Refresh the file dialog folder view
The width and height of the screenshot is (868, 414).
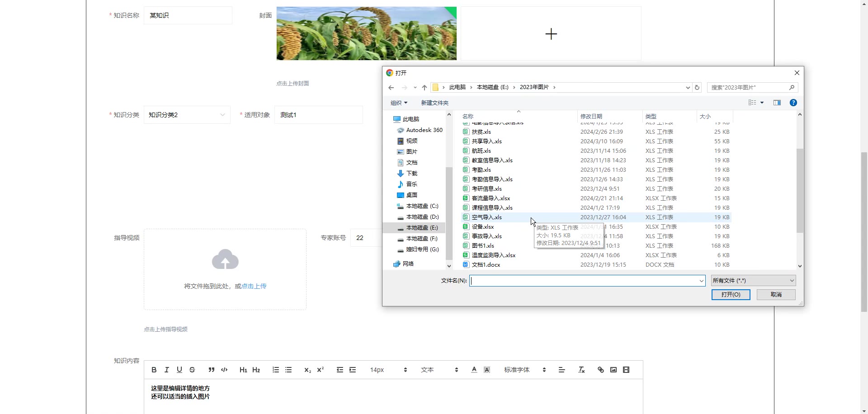(x=697, y=88)
